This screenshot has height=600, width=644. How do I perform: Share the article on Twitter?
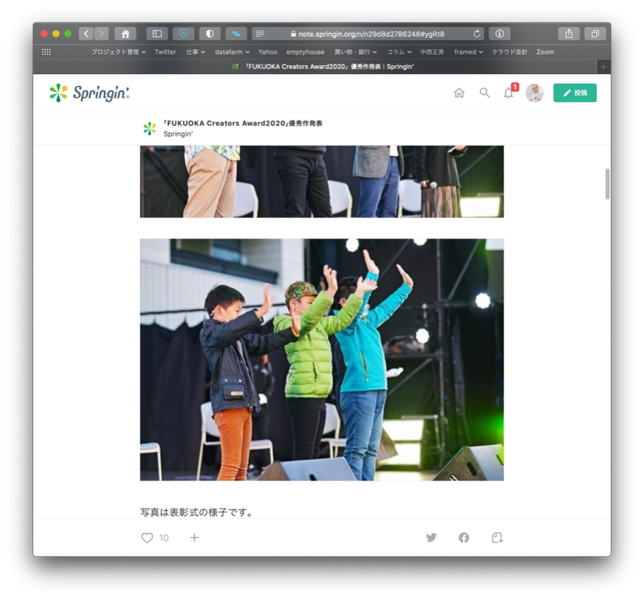pyautogui.click(x=431, y=537)
